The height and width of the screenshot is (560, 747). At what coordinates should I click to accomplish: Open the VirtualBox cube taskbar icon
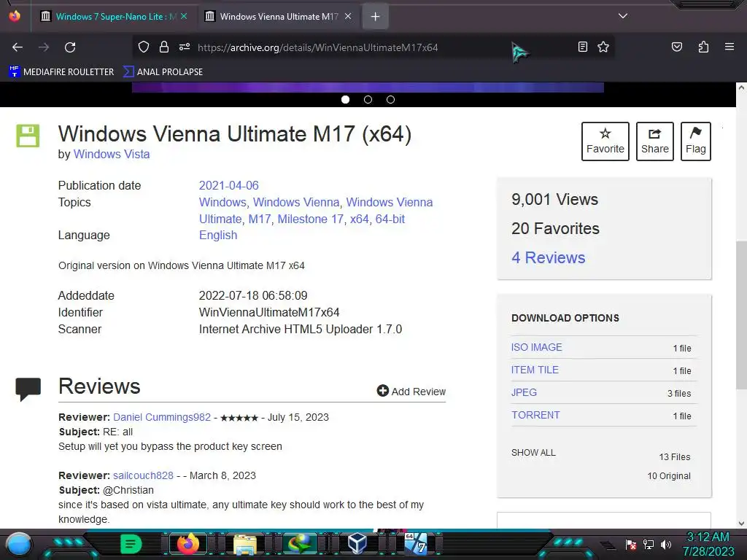(x=357, y=544)
